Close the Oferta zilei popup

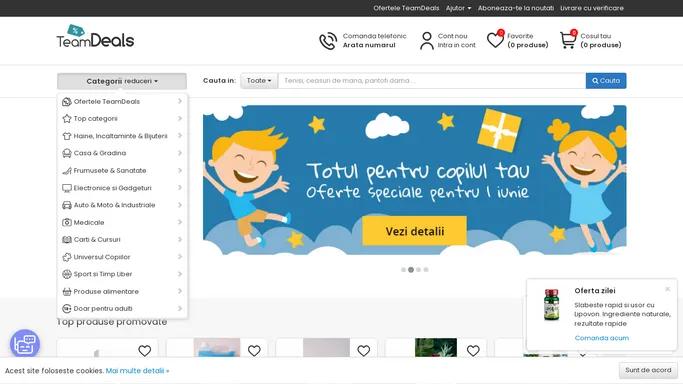668,289
